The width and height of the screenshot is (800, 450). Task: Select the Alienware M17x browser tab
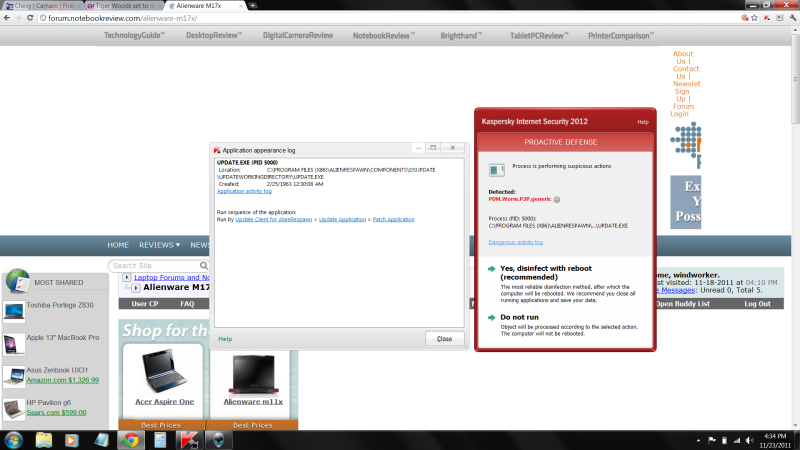(x=206, y=6)
